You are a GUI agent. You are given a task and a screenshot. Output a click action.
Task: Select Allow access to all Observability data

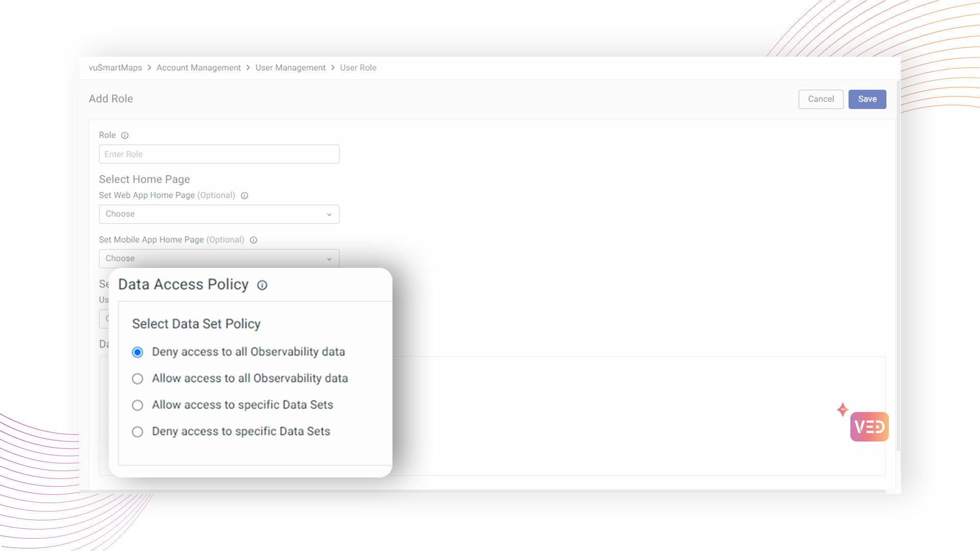point(137,379)
